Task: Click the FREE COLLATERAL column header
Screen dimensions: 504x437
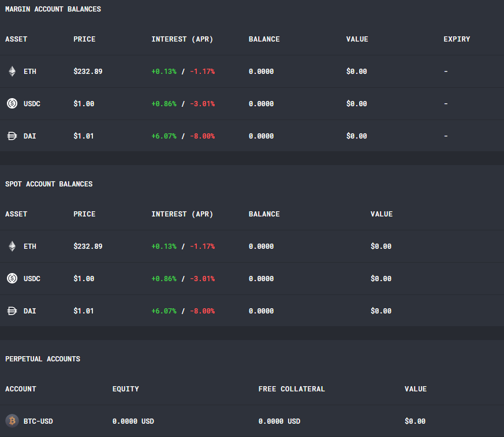Action: pyautogui.click(x=292, y=389)
